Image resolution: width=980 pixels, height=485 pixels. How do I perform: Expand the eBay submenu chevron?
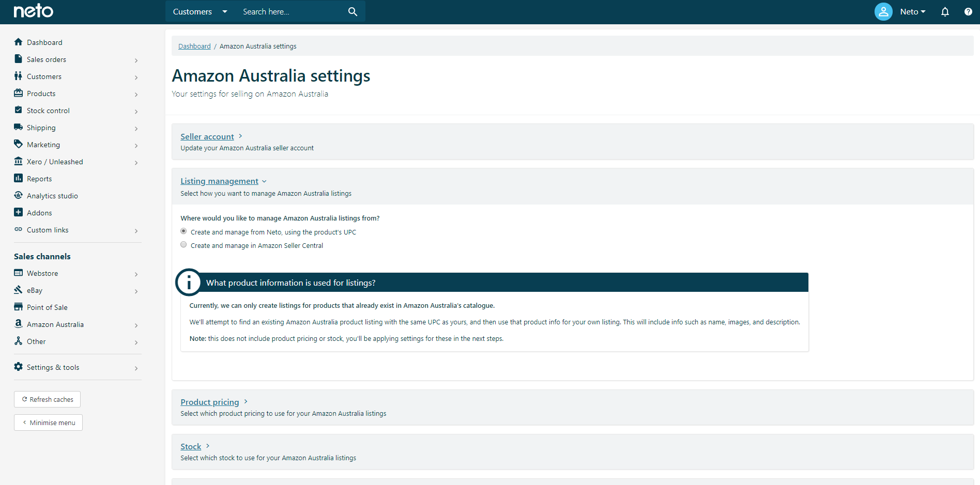pyautogui.click(x=136, y=291)
